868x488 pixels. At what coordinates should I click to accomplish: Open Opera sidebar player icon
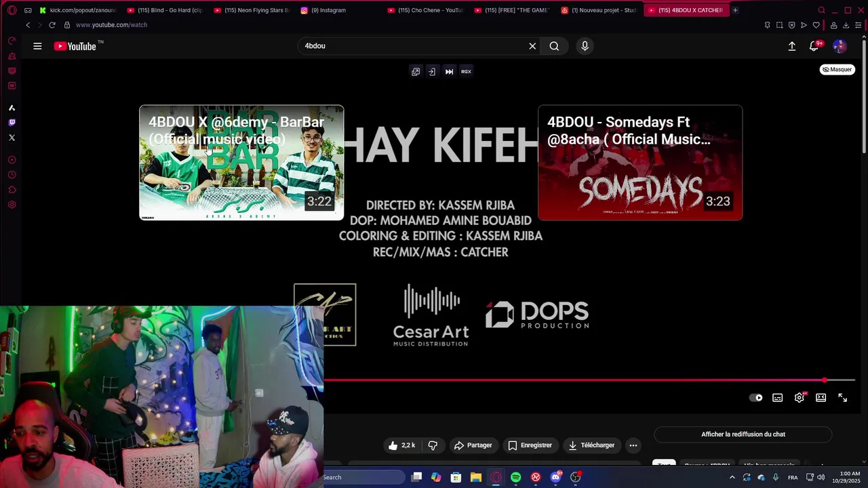tap(12, 160)
